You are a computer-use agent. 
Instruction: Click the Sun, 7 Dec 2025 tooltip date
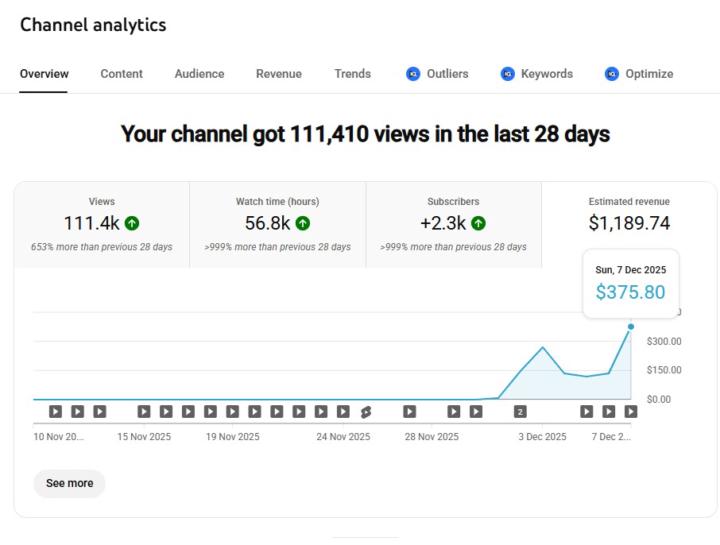(630, 270)
